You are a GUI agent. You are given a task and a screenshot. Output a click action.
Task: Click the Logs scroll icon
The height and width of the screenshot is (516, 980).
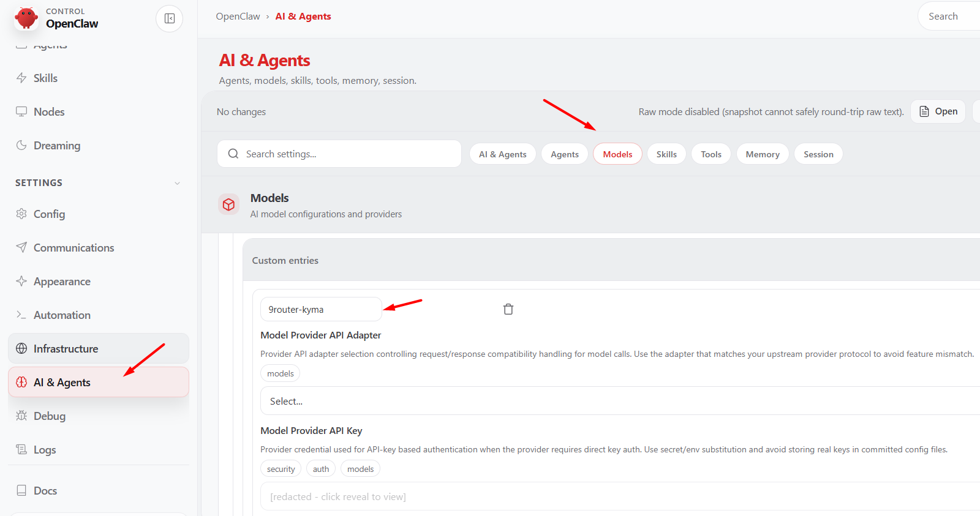[21, 449]
